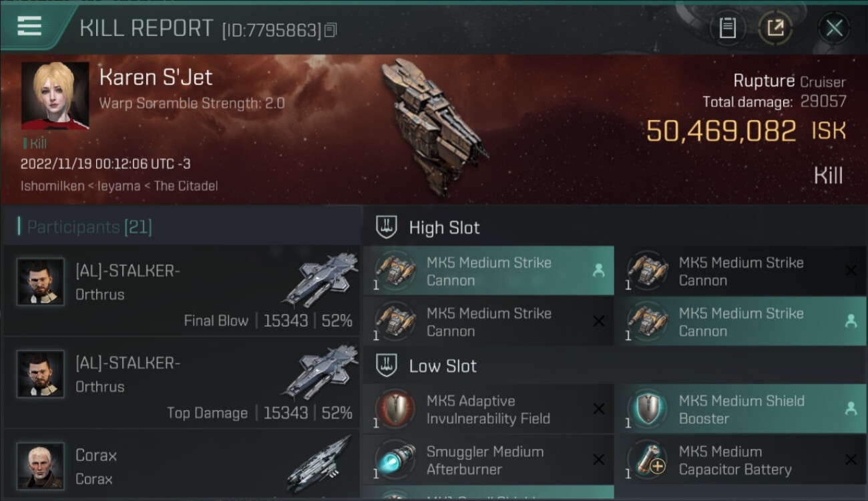Click the MK5 Medium Shield Booster icon
Image resolution: width=868 pixels, height=501 pixels.
click(647, 409)
